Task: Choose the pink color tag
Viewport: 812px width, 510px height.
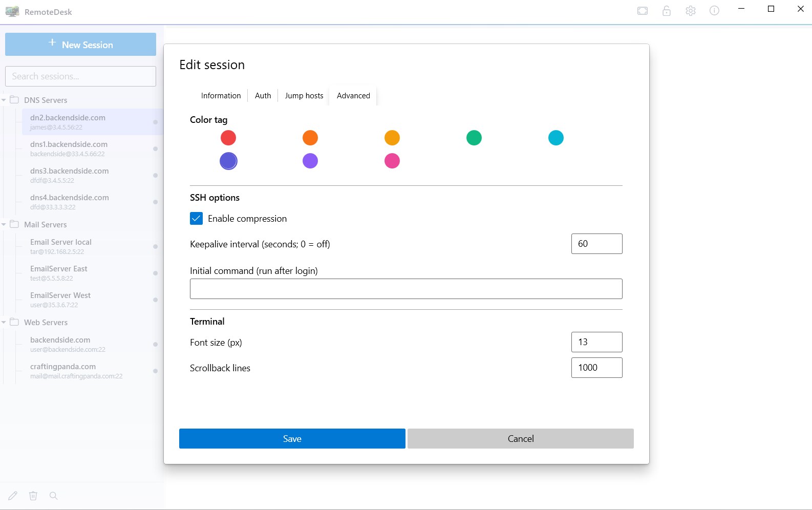Action: (392, 161)
